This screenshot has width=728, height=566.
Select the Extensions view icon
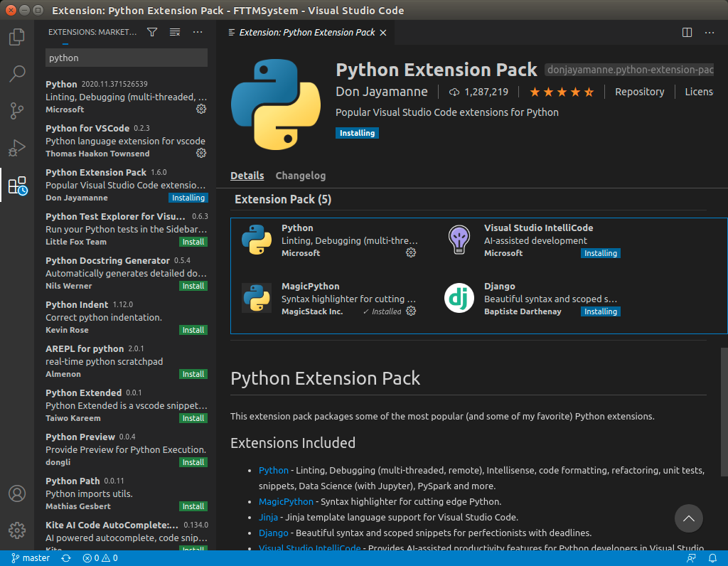pos(18,186)
